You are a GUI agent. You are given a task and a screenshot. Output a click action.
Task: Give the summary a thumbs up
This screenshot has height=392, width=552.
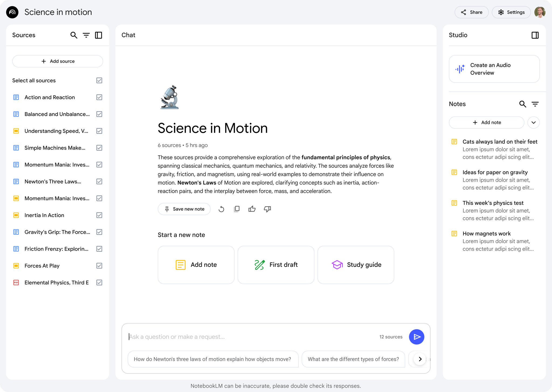252,209
